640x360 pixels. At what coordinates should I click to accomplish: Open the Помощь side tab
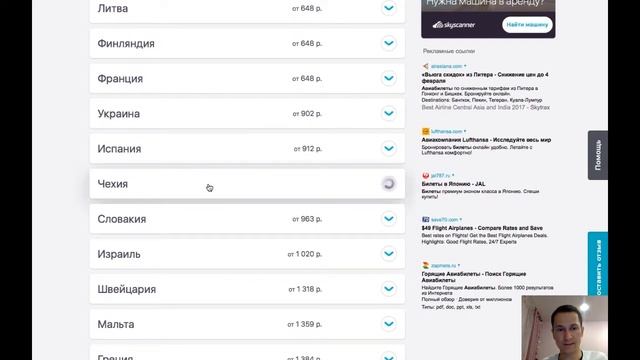tap(598, 155)
